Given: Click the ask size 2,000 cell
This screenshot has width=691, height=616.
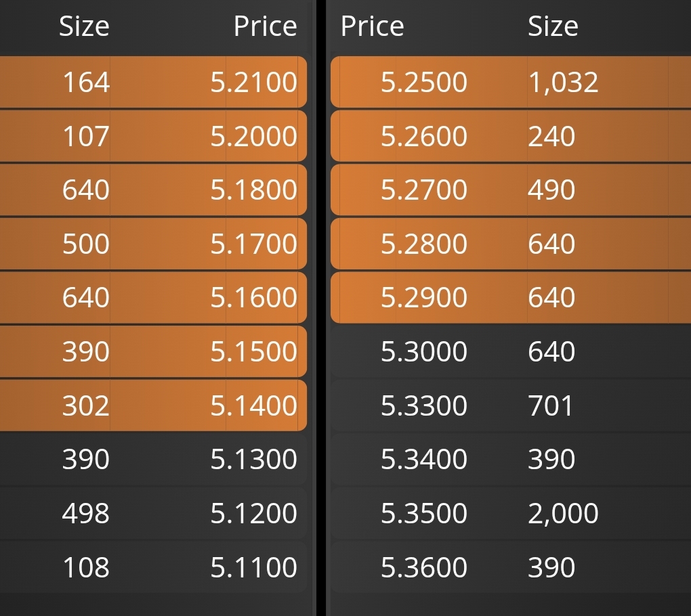Looking at the screenshot, I should (563, 514).
